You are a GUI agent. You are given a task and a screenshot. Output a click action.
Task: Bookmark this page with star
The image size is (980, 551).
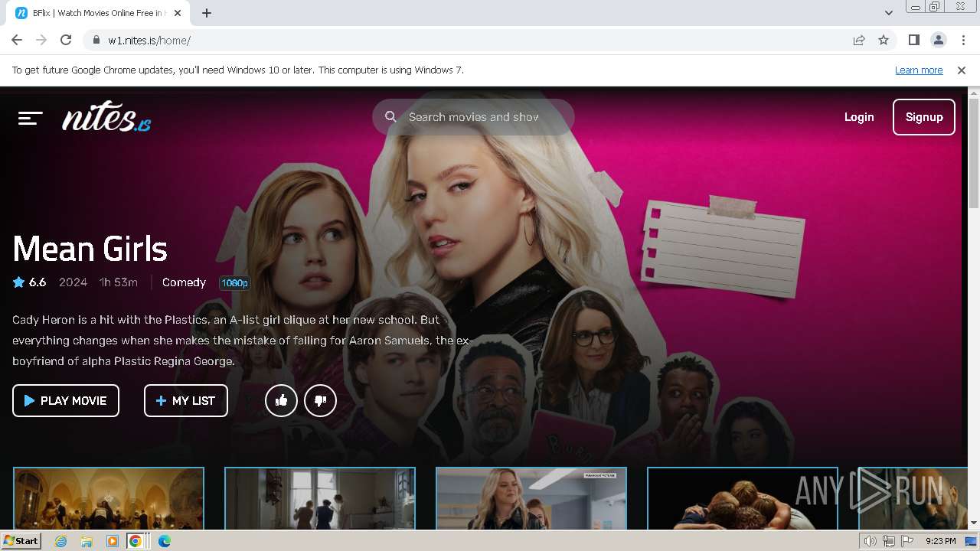884,40
